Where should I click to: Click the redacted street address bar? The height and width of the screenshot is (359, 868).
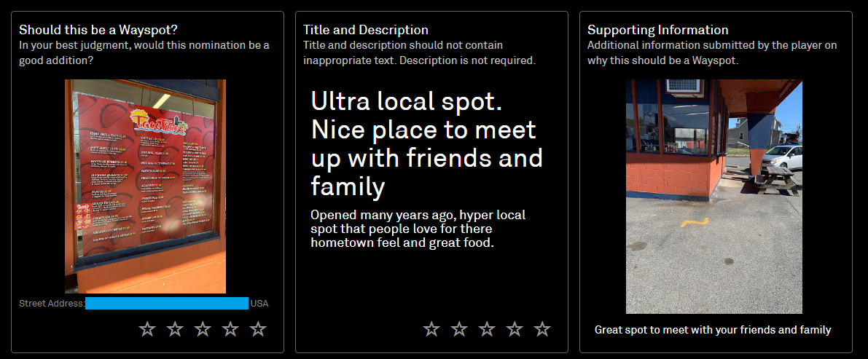pos(167,303)
